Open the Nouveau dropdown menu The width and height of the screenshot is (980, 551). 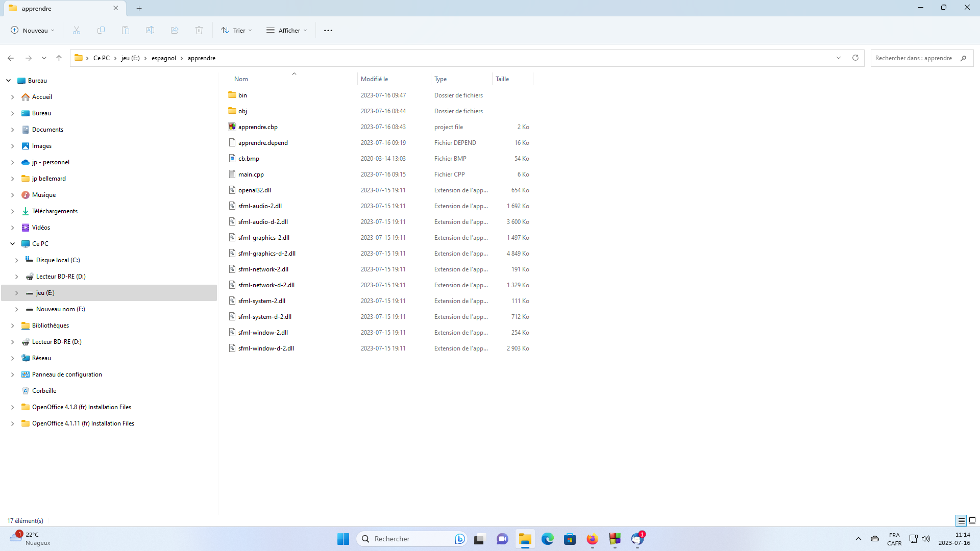[33, 31]
